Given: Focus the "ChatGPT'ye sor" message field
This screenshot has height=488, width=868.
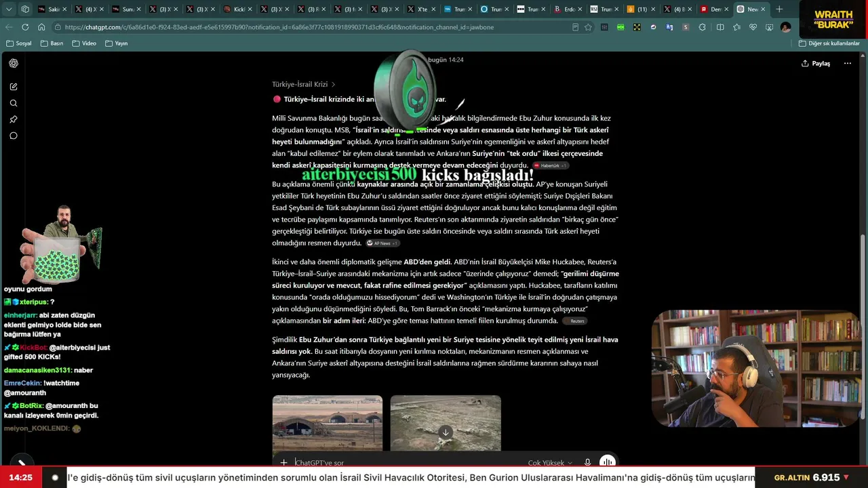Looking at the screenshot, I should (407, 463).
